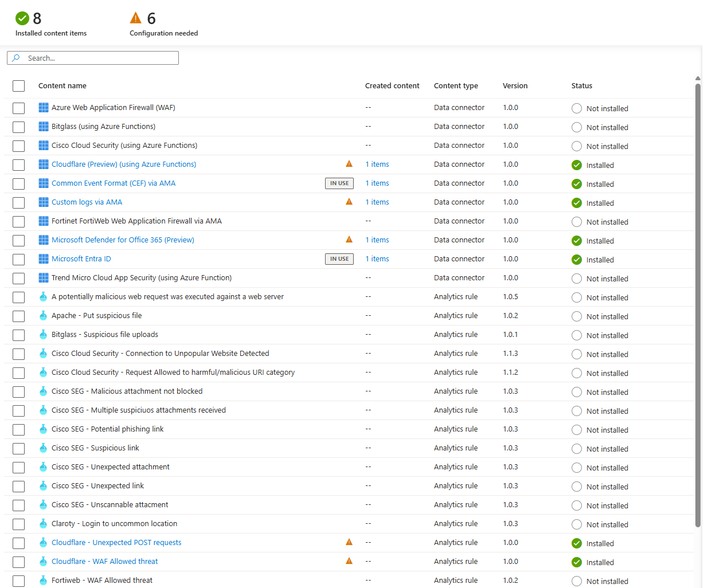The height and width of the screenshot is (588, 708).
Task: Sort by the Content name column header
Action: click(62, 86)
